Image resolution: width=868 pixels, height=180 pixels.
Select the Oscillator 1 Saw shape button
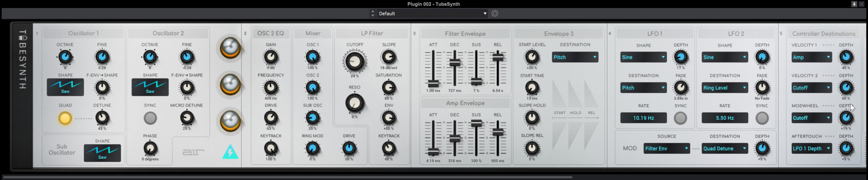(65, 87)
